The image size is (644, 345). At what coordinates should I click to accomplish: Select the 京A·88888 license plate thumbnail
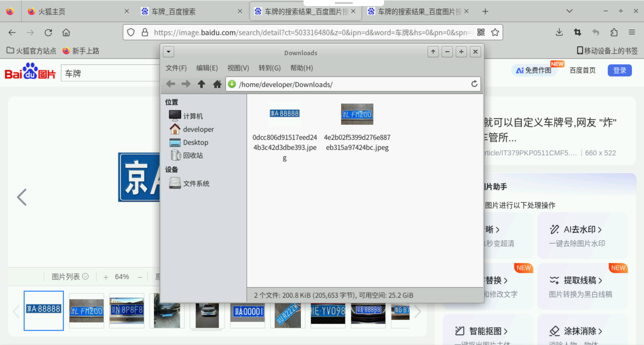(43, 310)
